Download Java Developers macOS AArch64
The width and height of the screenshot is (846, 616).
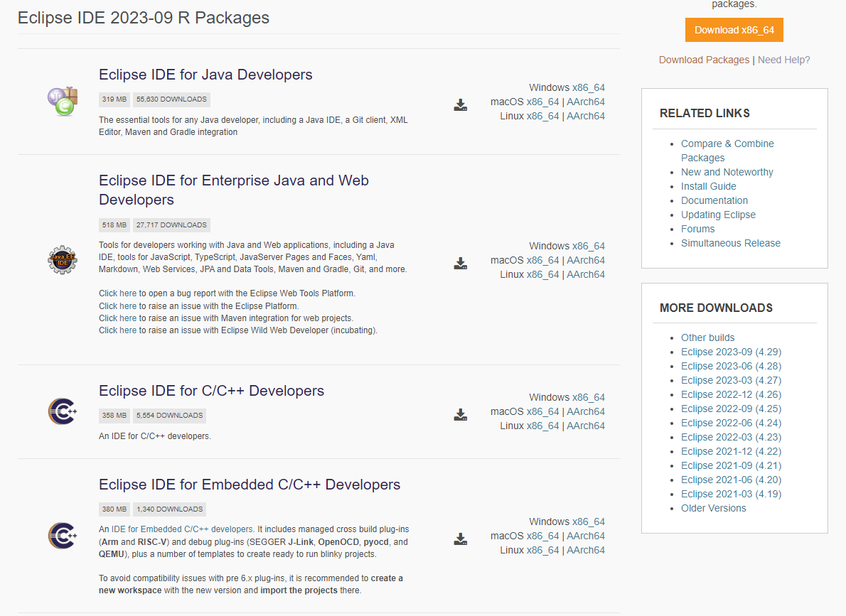(x=585, y=102)
